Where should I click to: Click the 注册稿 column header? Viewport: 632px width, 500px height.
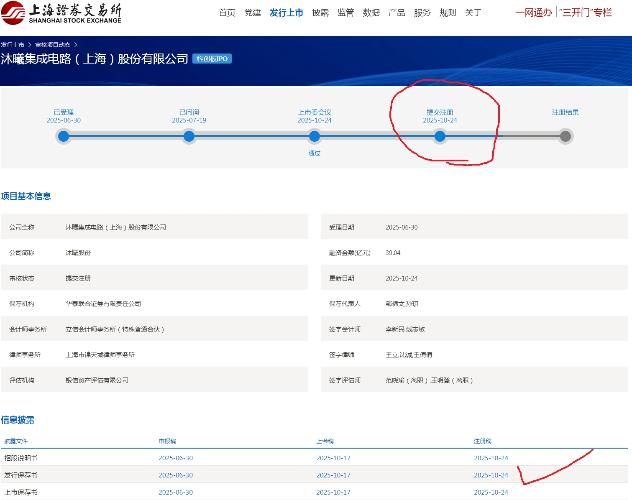click(482, 441)
